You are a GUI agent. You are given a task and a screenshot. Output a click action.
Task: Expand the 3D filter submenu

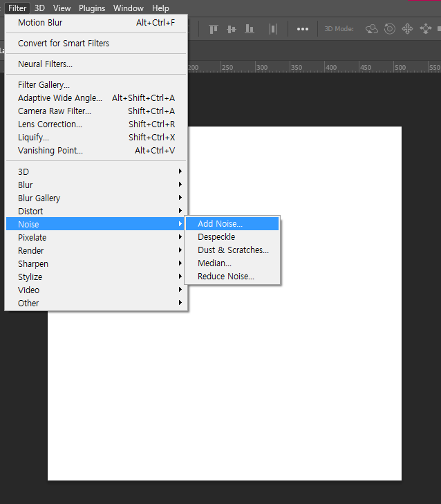pos(96,171)
